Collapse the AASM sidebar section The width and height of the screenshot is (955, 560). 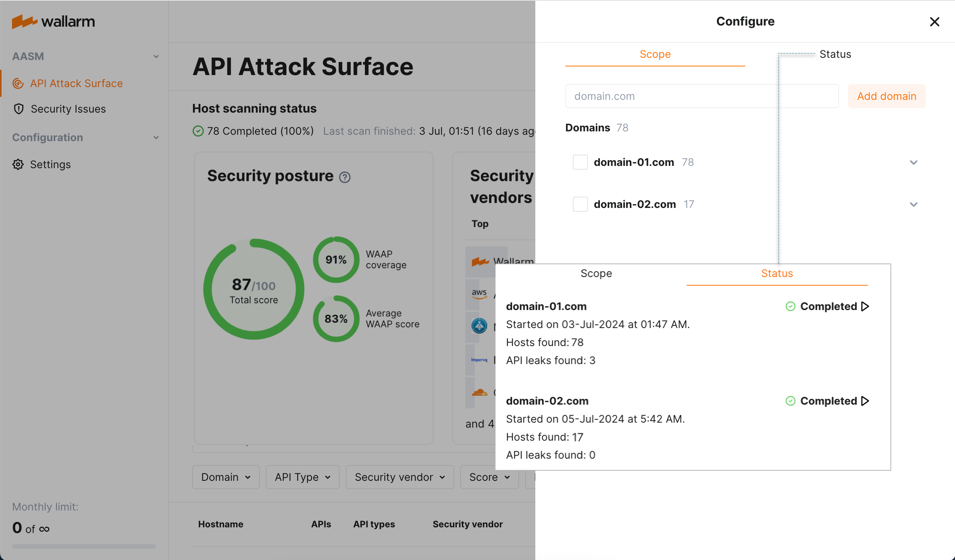click(x=156, y=56)
